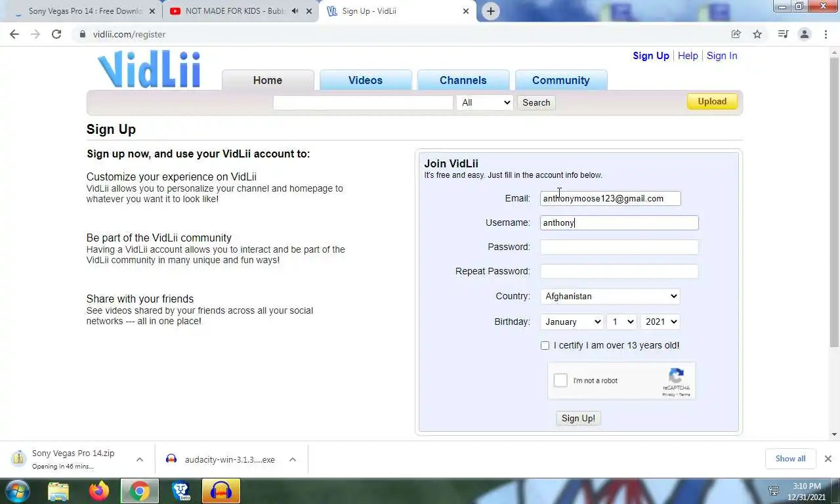
Task: Focus the Username input field
Action: tap(619, 222)
